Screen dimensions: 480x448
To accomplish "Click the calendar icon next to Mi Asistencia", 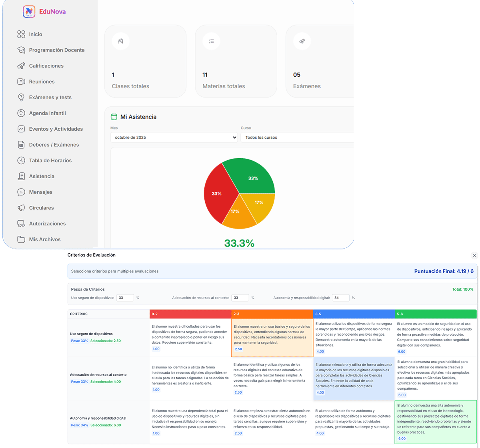I will pyautogui.click(x=114, y=117).
